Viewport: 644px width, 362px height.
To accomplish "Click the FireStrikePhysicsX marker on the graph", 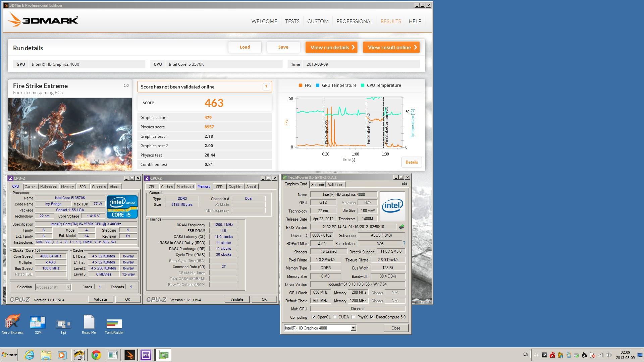I will 368,128.
